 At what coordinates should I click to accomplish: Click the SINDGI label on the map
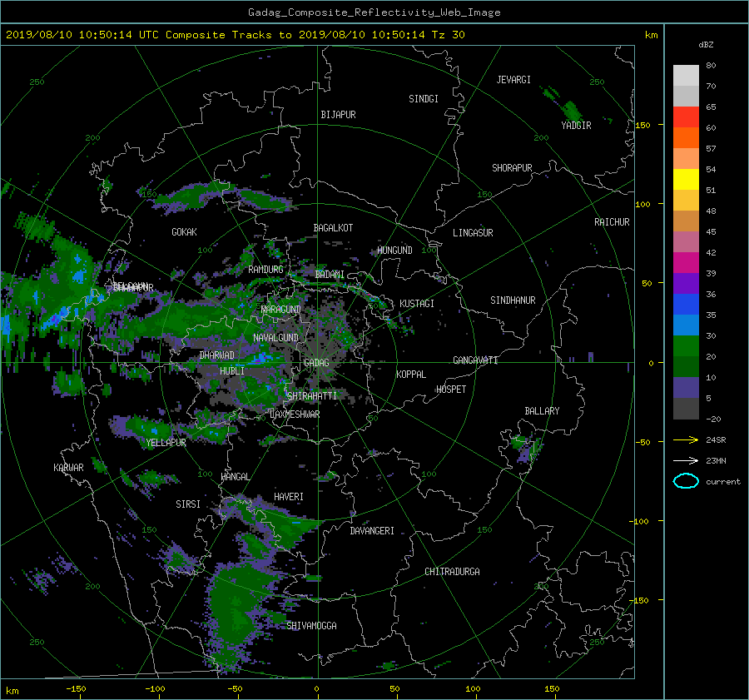(424, 99)
